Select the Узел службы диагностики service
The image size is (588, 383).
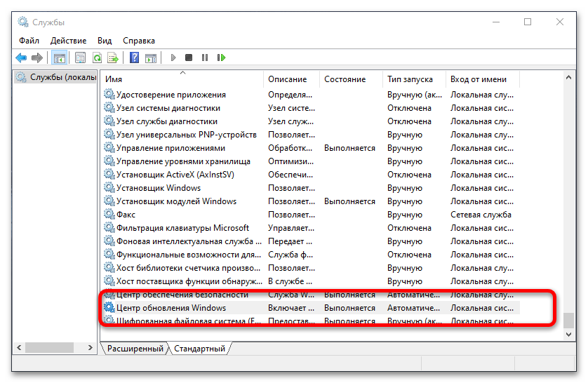(x=311, y=121)
